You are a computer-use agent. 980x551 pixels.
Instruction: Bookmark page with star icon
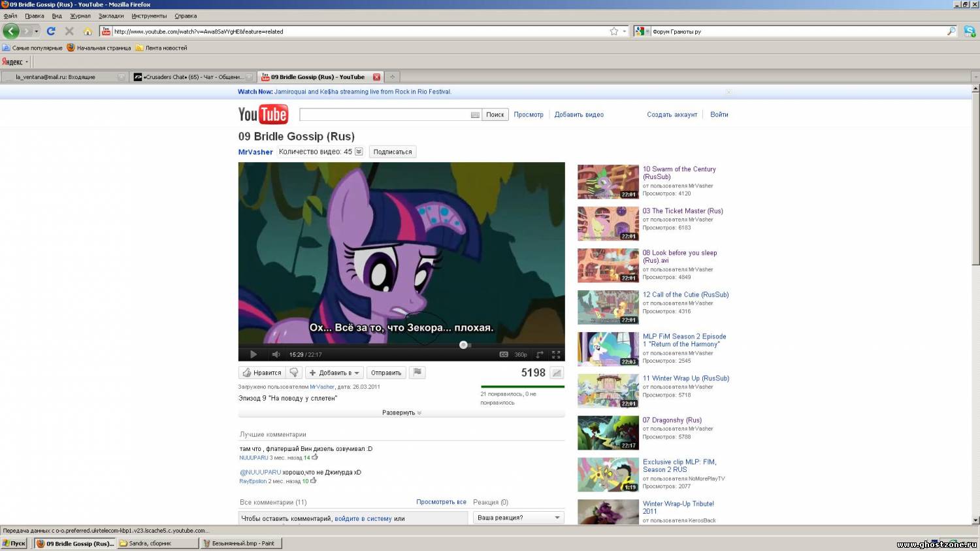[614, 31]
